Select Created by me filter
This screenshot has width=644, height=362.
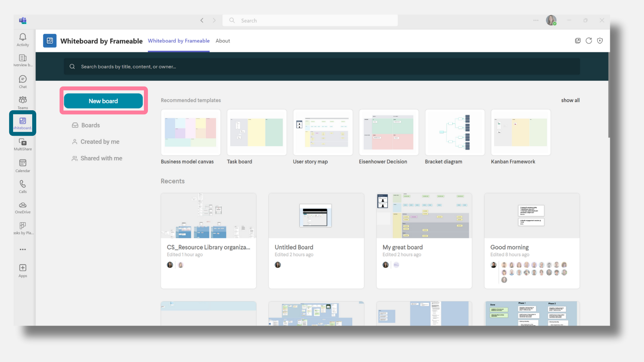pyautogui.click(x=96, y=141)
